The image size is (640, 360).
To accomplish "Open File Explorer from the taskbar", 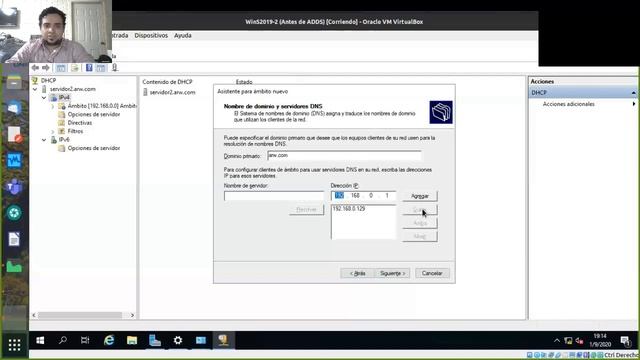I will coord(132,340).
